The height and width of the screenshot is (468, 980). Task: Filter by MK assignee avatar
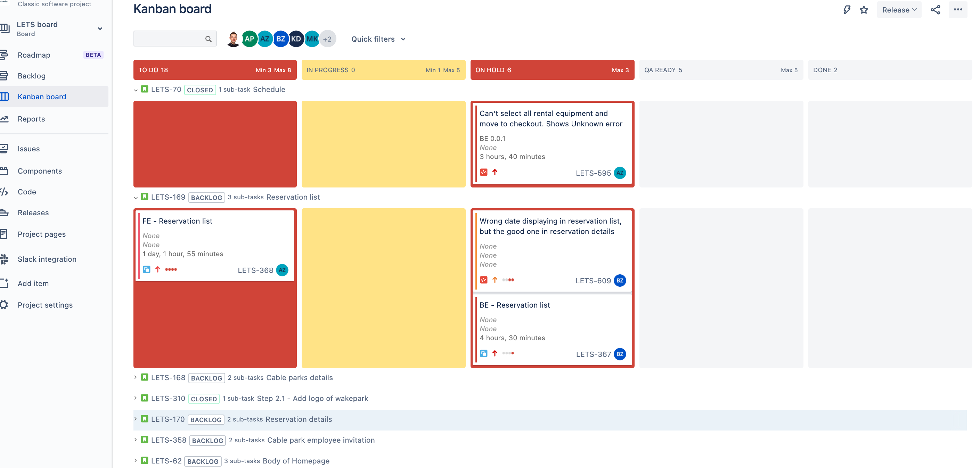[x=312, y=39]
